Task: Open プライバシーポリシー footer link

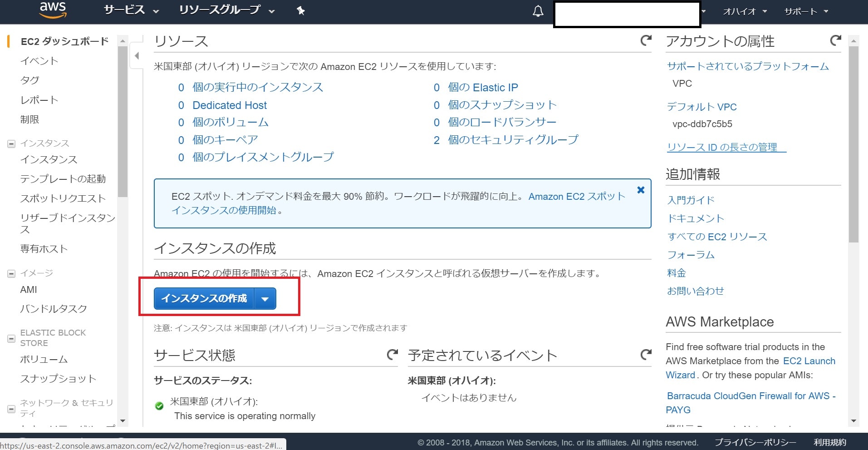Action: coord(755,442)
